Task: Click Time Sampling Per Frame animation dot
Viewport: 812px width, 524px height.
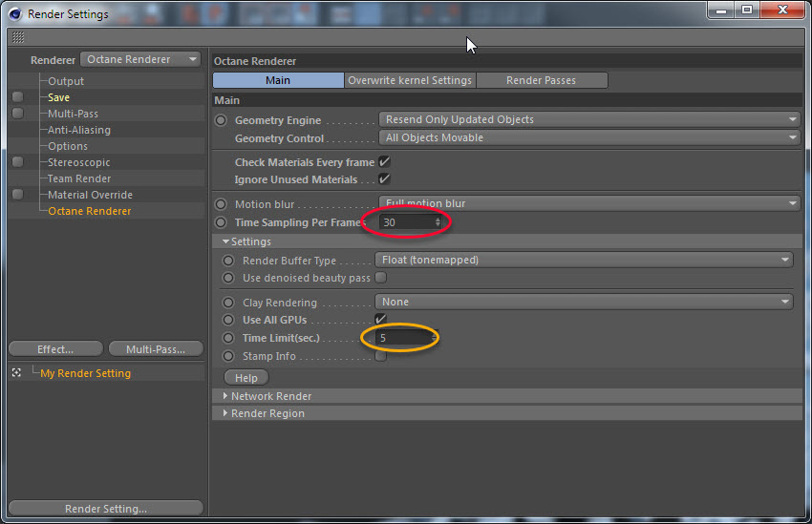Action: 221,222
